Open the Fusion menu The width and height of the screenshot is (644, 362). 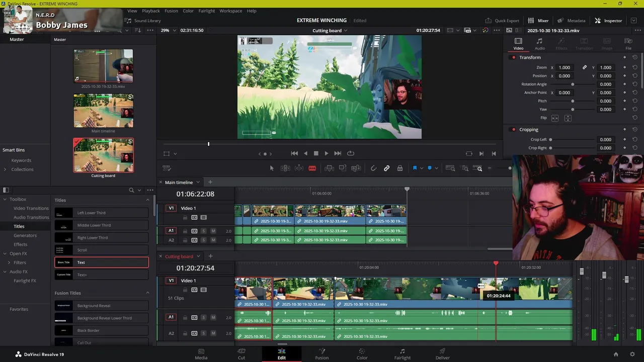click(171, 11)
